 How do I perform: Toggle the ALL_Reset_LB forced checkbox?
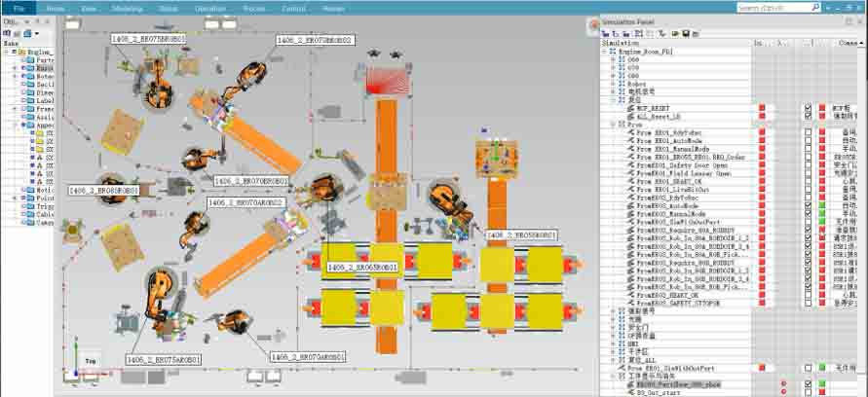(x=808, y=116)
